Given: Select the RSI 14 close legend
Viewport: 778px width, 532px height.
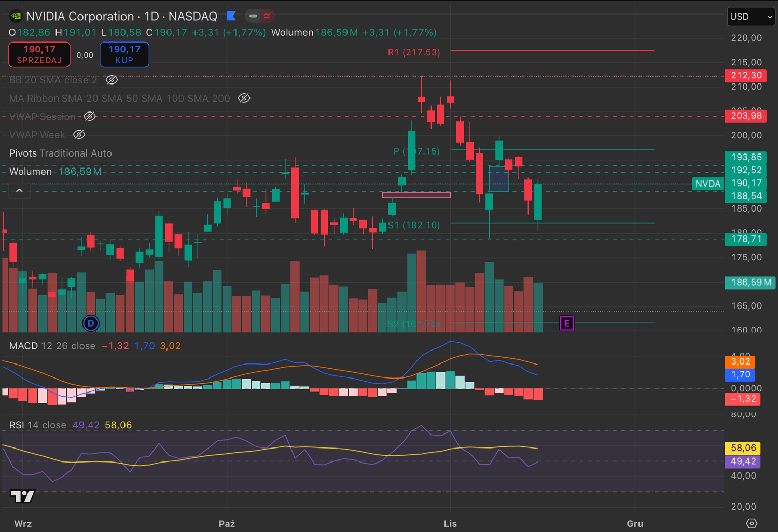Looking at the screenshot, I should pyautogui.click(x=38, y=425).
